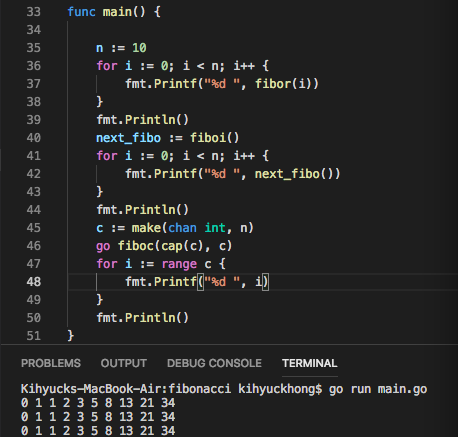458x437 pixels.
Task: Click 'c := make(chan int, n)' line
Action: pyautogui.click(x=175, y=228)
